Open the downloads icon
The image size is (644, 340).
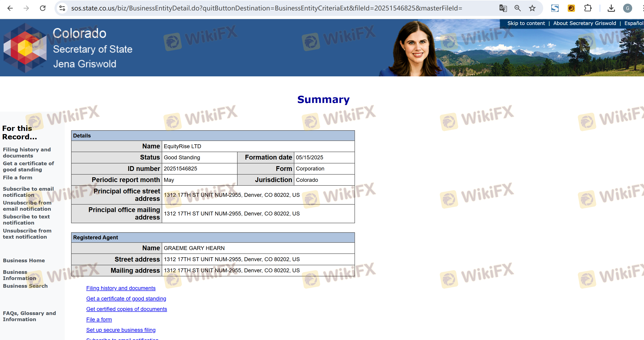[611, 8]
